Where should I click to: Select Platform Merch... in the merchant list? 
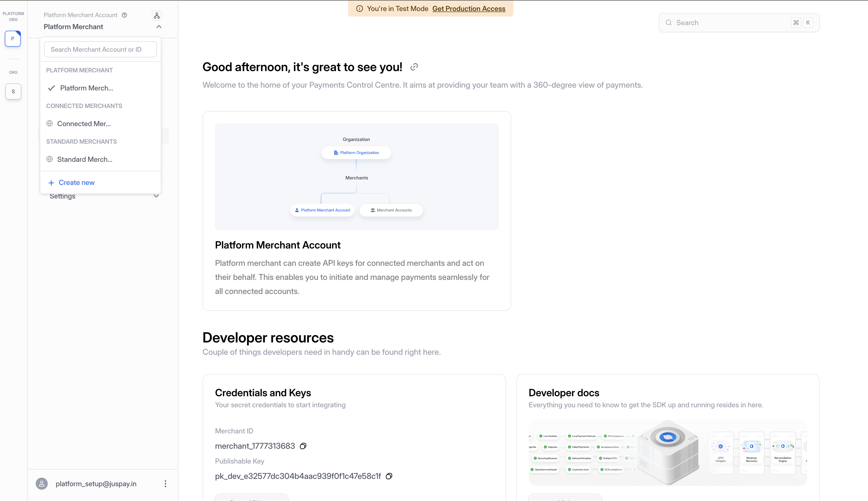101,88
